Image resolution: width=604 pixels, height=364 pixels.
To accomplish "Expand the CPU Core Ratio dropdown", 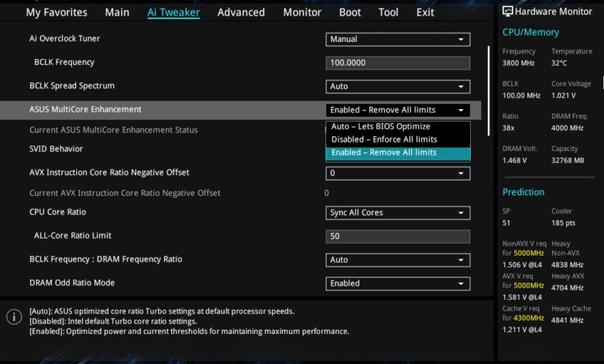I will coord(398,213).
